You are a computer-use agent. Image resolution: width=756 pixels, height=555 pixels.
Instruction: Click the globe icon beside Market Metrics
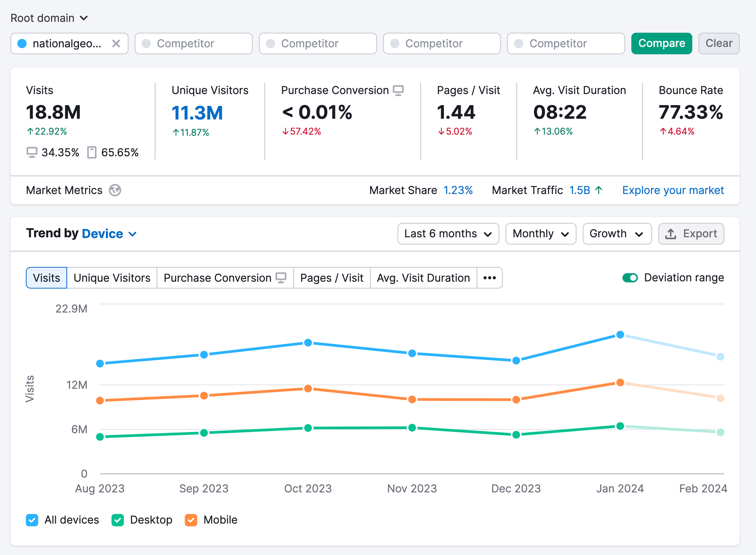coord(115,190)
